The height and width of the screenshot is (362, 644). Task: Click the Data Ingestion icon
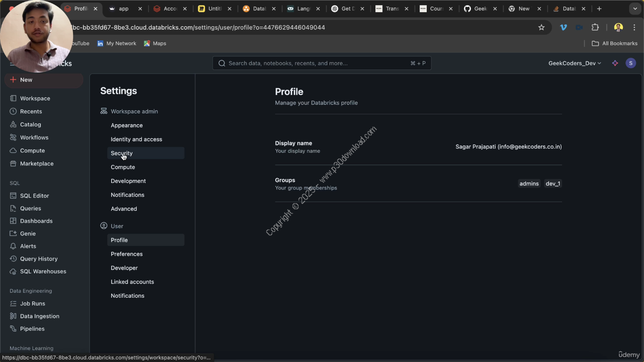coord(13,316)
